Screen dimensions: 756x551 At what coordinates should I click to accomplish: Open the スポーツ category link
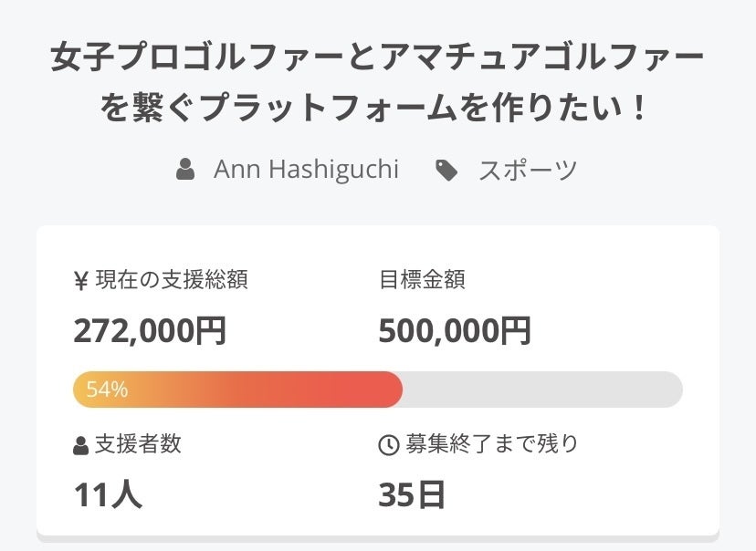pyautogui.click(x=528, y=170)
